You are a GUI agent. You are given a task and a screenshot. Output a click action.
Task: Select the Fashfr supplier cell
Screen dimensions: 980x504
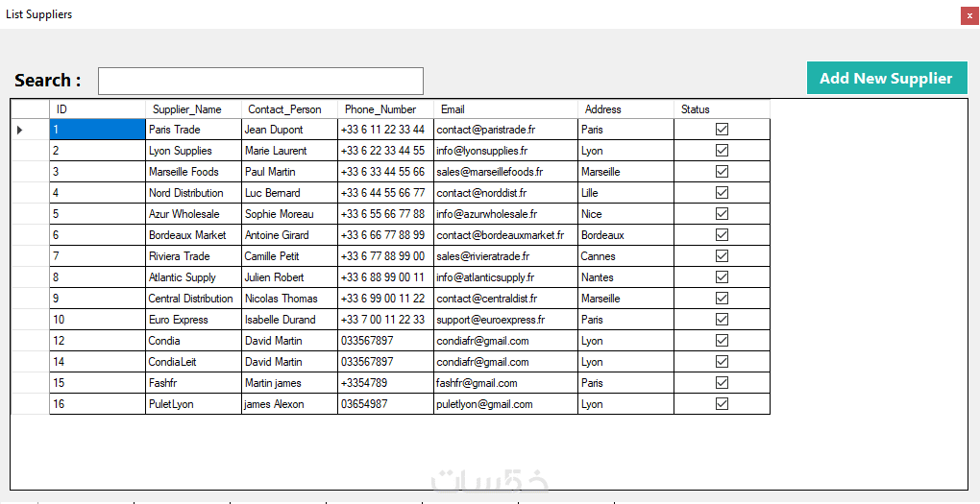pos(194,383)
